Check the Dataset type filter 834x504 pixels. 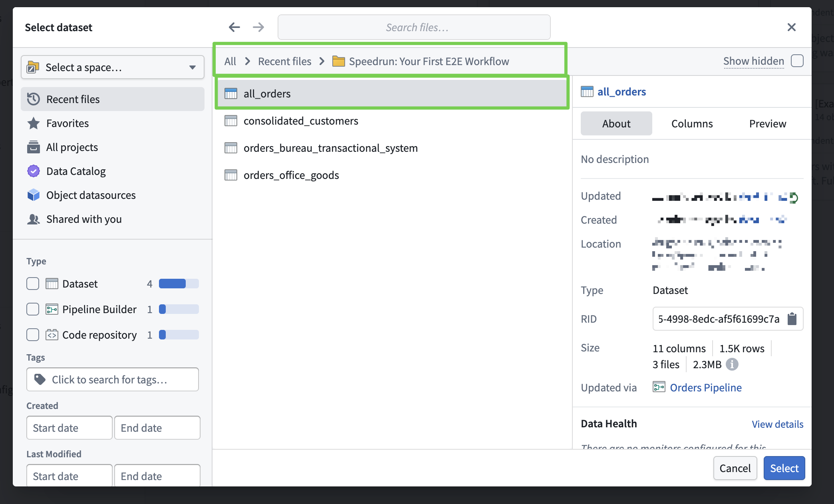click(x=33, y=284)
